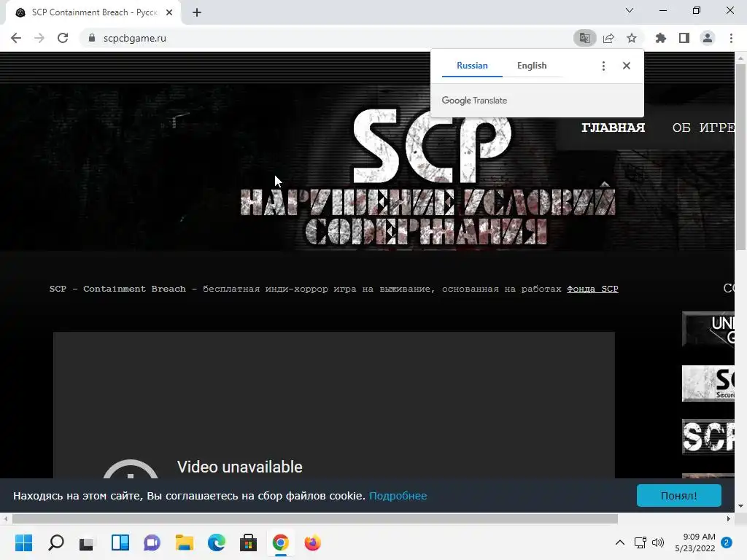Click the ГЛАВНАЯ menu item
The width and height of the screenshot is (747, 560).
click(x=613, y=128)
